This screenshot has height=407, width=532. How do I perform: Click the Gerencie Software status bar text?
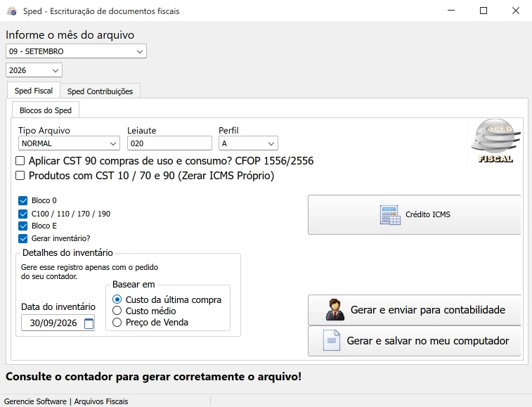click(x=66, y=401)
